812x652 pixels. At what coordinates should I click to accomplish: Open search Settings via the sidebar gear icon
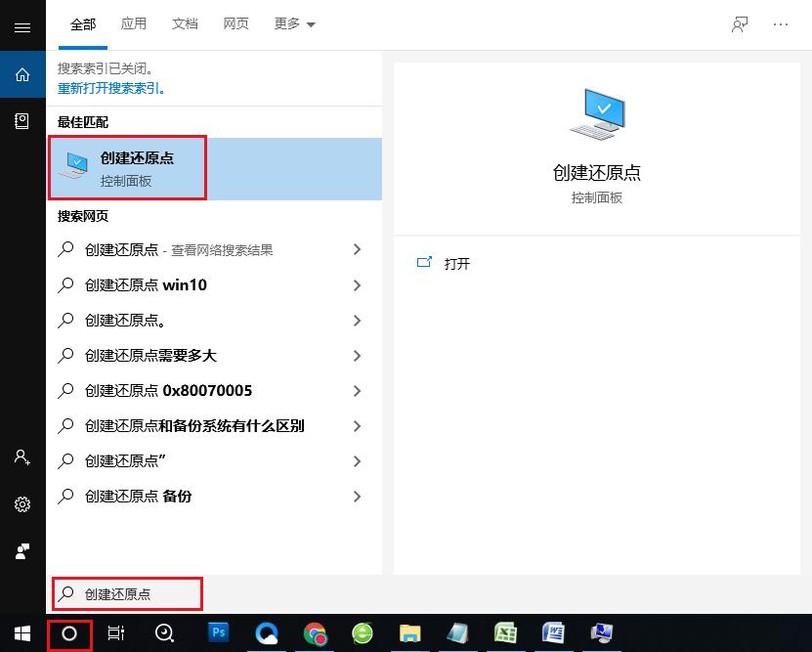[x=22, y=504]
